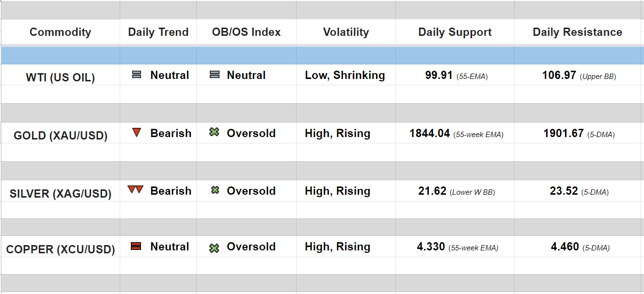Viewport: 644px width, 294px height.
Task: Click Gold oversold green cross icon
Action: [214, 132]
